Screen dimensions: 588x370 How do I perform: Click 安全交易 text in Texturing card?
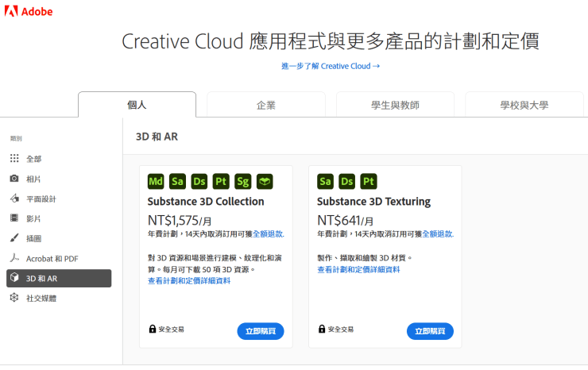point(341,330)
